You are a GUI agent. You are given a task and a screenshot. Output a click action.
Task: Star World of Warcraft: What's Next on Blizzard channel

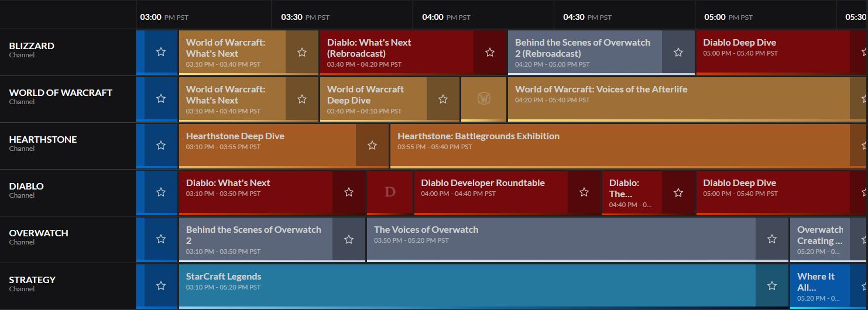(x=302, y=52)
